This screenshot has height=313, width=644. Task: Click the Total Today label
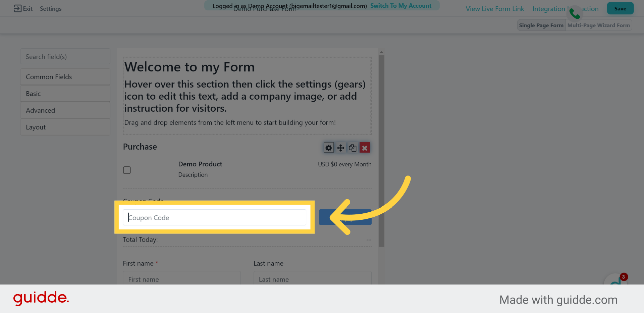[140, 240]
